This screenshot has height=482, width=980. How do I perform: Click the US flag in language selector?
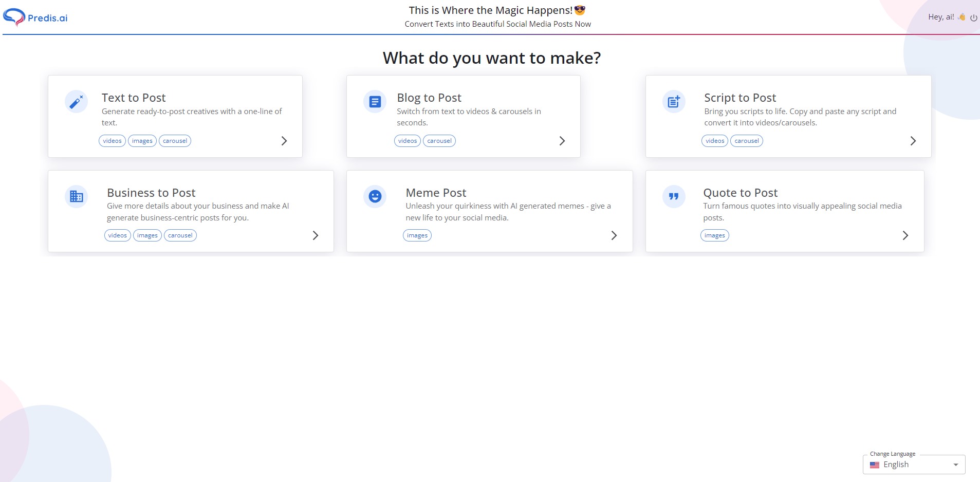click(875, 465)
